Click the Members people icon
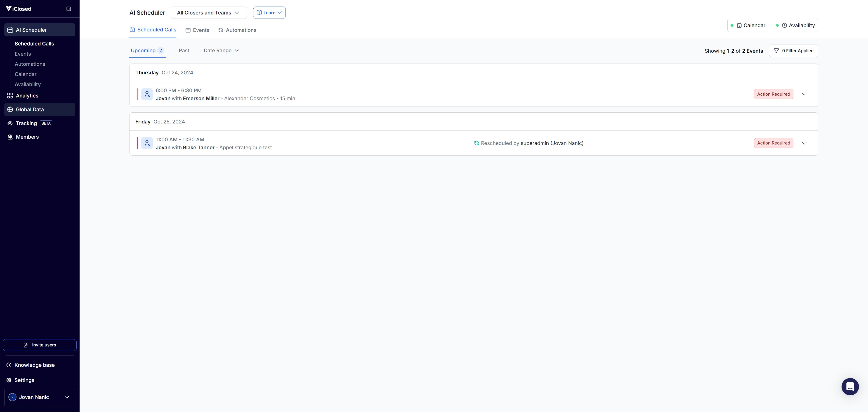This screenshot has width=868, height=412. coord(10,137)
